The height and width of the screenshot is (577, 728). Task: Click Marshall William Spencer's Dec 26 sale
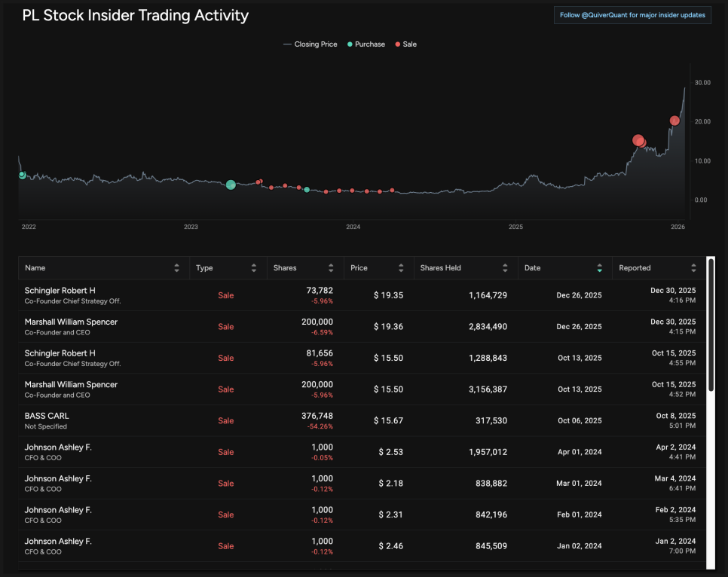pyautogui.click(x=362, y=326)
